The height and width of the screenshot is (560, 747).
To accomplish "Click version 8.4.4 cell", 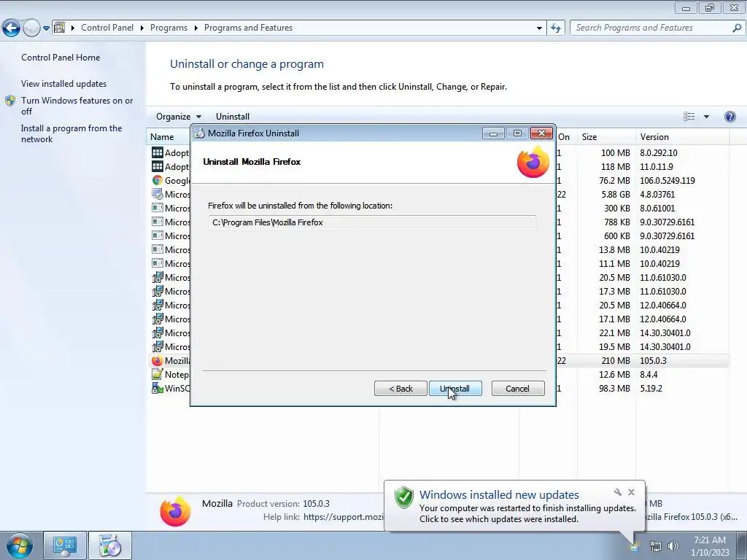I will (x=649, y=375).
